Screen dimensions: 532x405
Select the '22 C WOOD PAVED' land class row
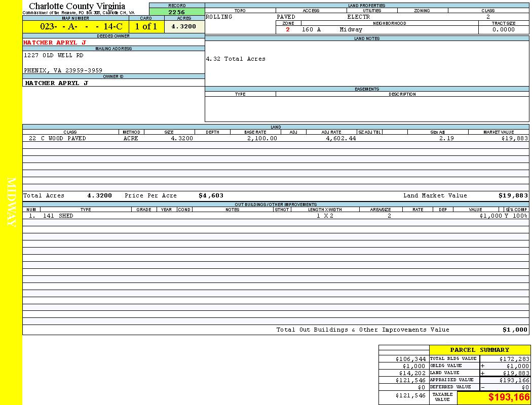click(57, 138)
